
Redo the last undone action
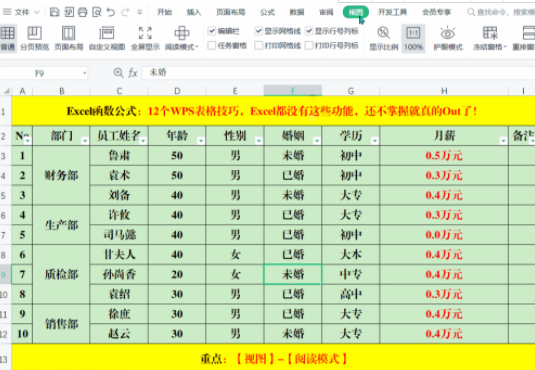125,12
